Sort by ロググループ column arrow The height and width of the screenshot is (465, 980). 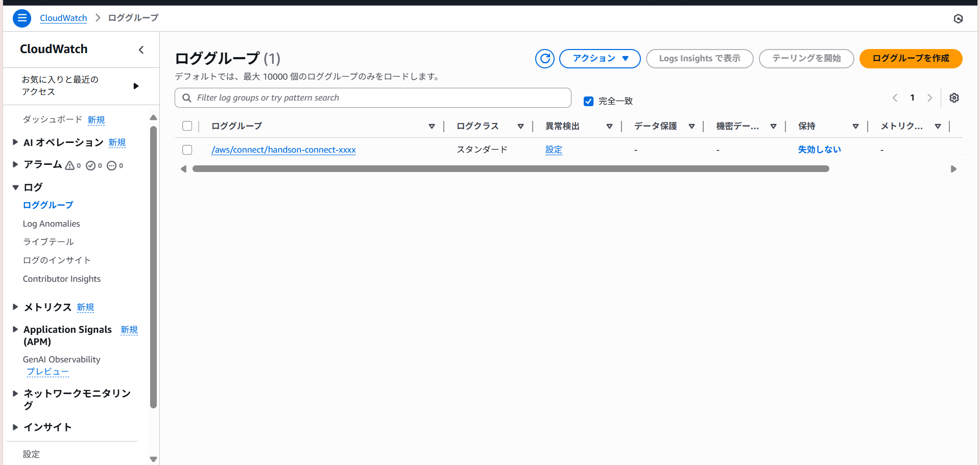click(432, 126)
